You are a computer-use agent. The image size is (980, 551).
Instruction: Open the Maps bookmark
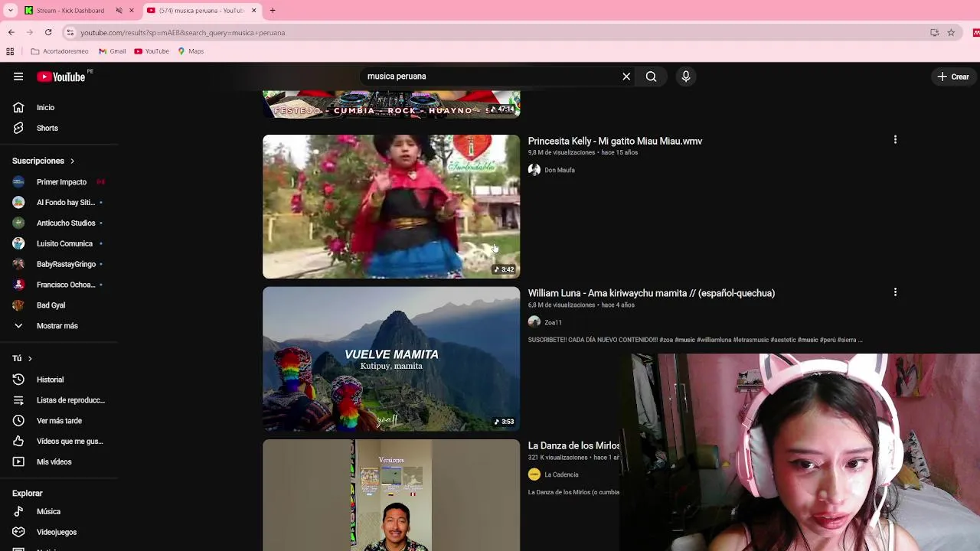coord(191,51)
